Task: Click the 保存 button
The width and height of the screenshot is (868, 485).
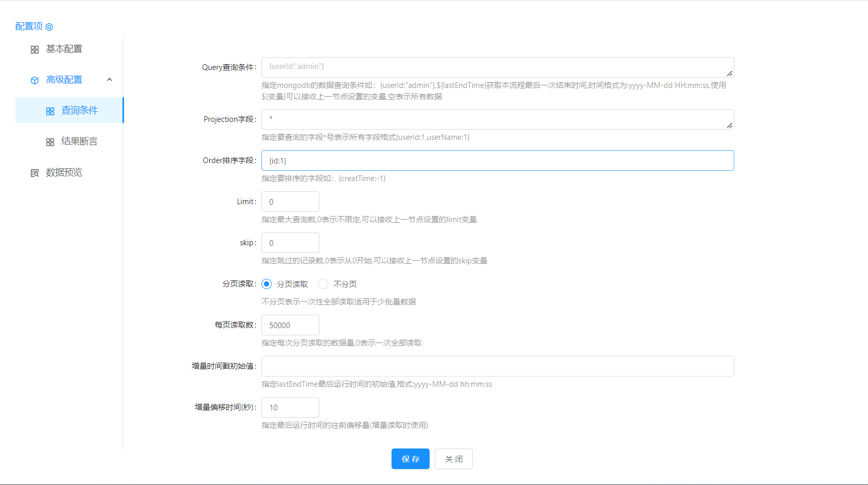Action: click(410, 459)
